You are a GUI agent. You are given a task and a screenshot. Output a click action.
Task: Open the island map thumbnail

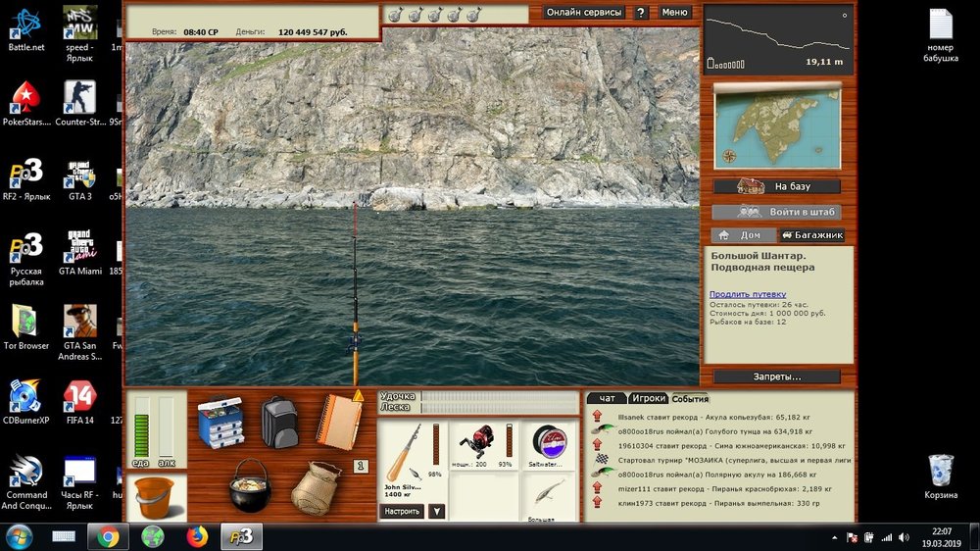(x=776, y=126)
